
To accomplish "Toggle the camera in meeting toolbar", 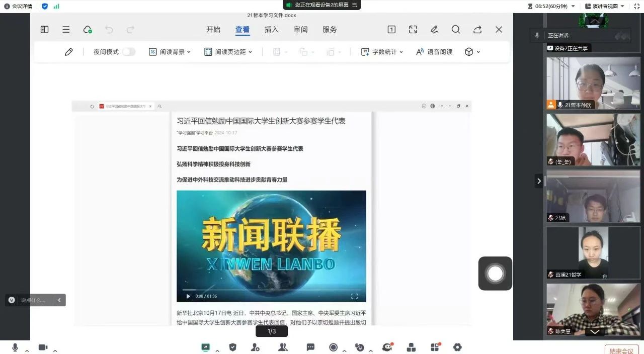I will pos(43,347).
